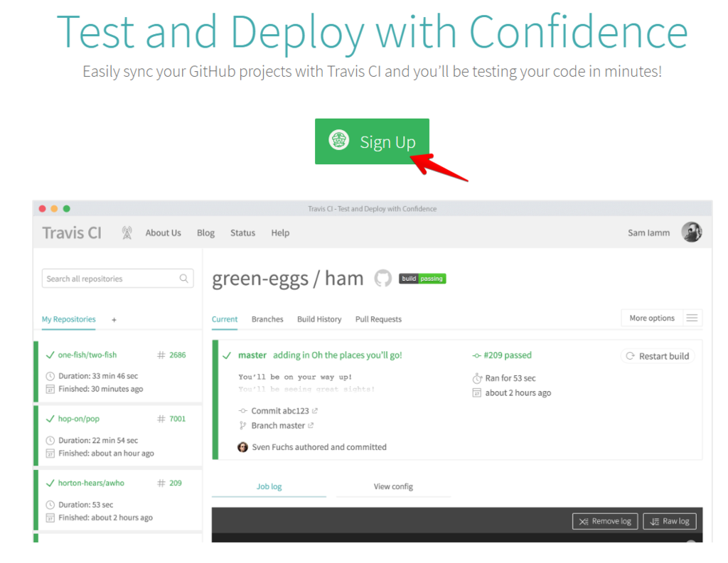Image resolution: width=728 pixels, height=563 pixels.
Task: Click the Raw log button
Action: pos(670,521)
